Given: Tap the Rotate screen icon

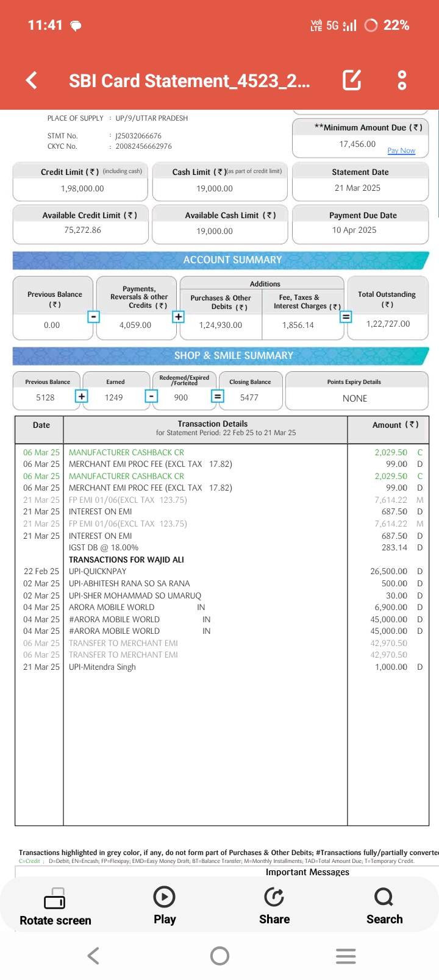Looking at the screenshot, I should click(55, 898).
